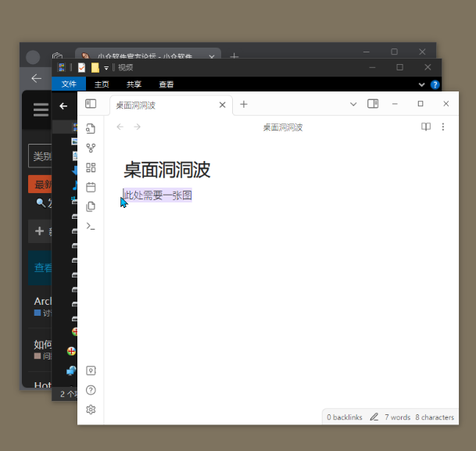
Task: Open 查看 ribbon tab in Explorer
Action: [166, 84]
